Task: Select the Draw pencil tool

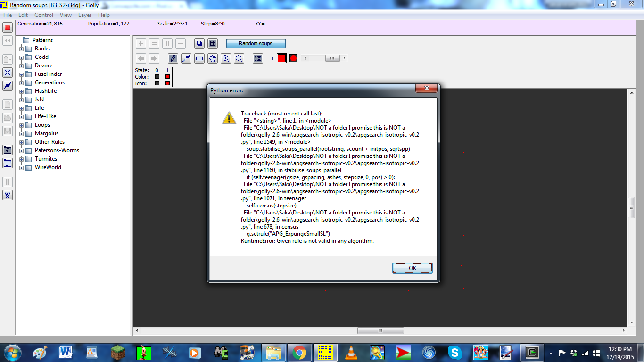Action: coord(173,58)
